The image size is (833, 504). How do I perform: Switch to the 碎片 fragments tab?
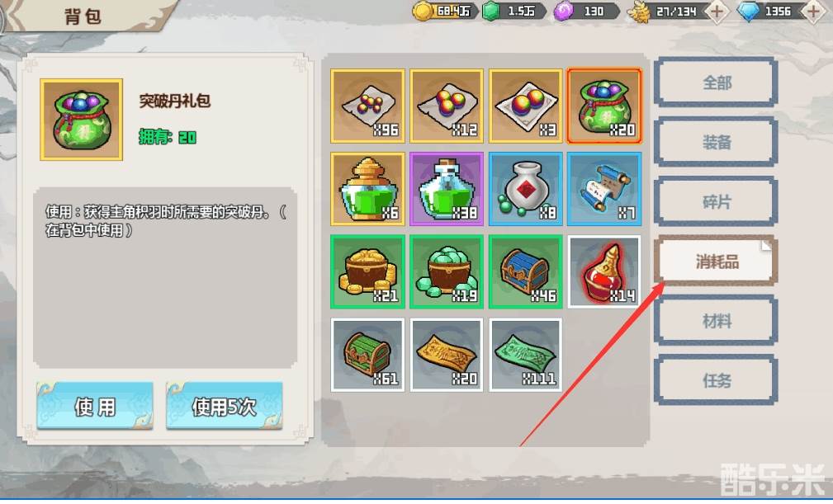[x=716, y=201]
